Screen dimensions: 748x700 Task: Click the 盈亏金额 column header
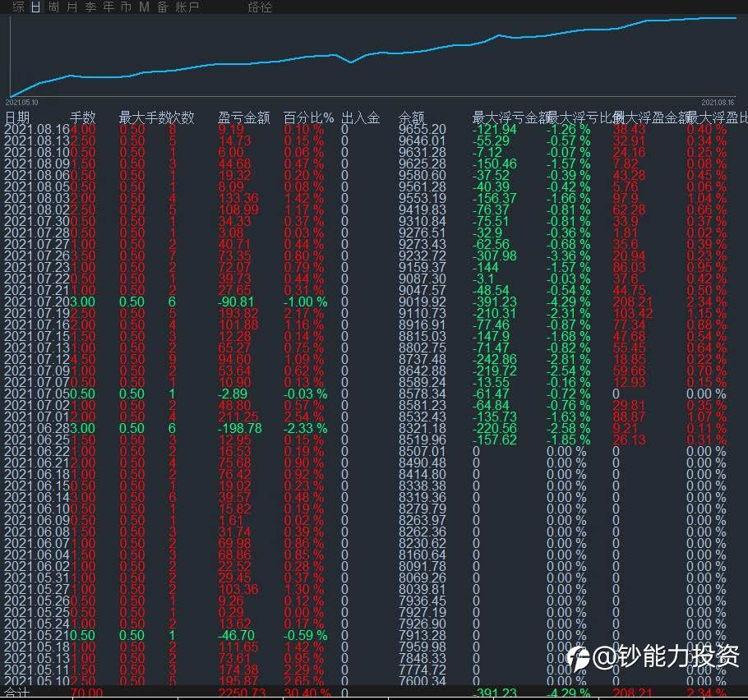point(244,117)
